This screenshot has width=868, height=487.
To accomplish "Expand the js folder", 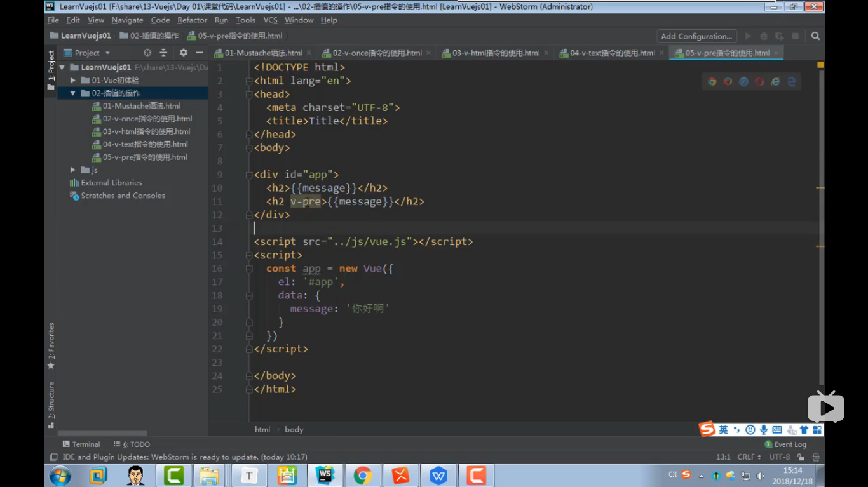I will pyautogui.click(x=73, y=170).
